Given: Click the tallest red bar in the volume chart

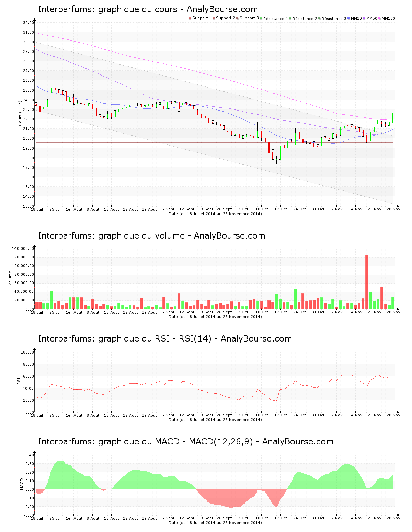Looking at the screenshot, I should (x=367, y=282).
